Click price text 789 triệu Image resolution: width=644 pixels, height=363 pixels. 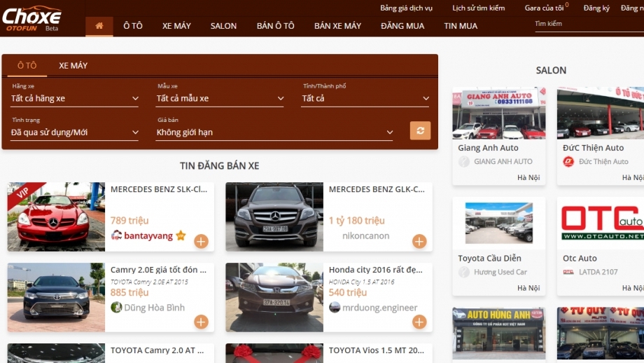coord(129,220)
